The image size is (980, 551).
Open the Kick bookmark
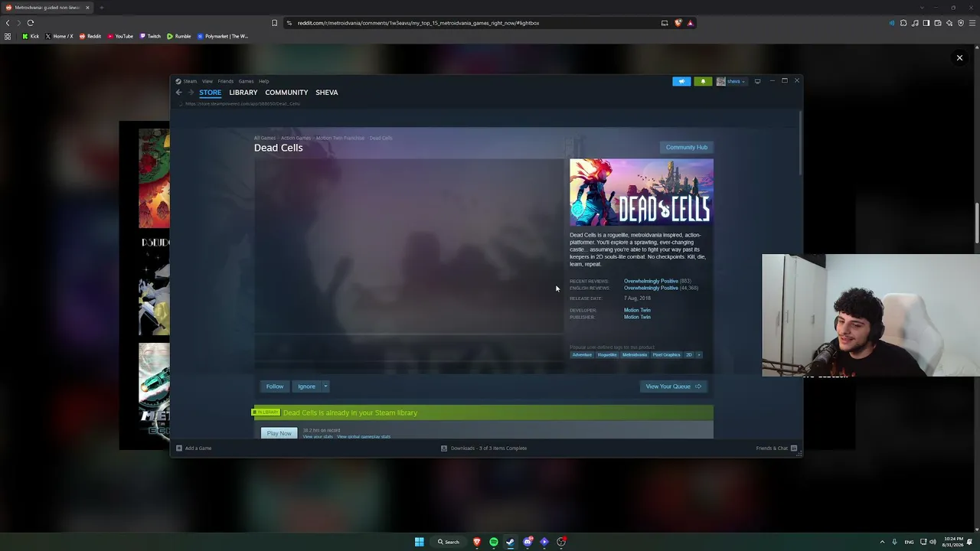tap(31, 36)
